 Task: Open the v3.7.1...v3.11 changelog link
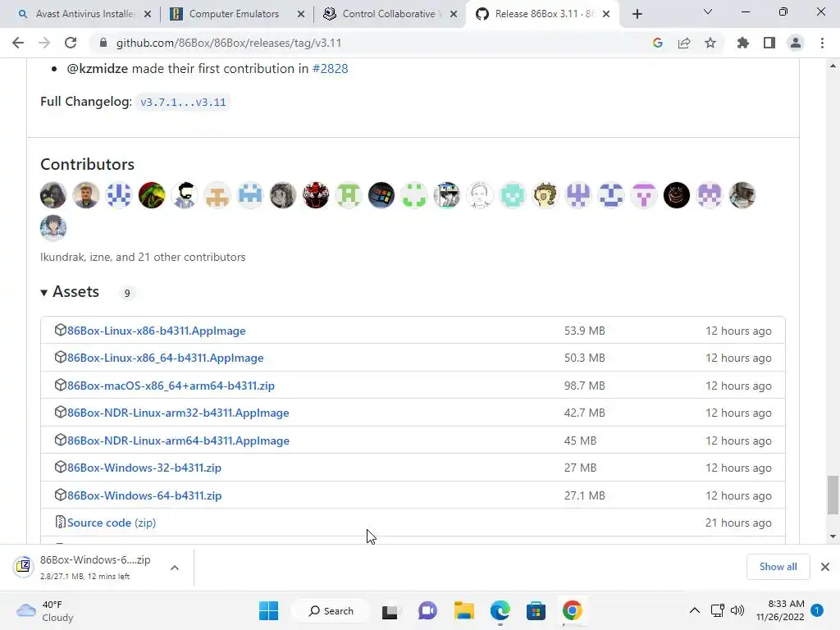[183, 102]
